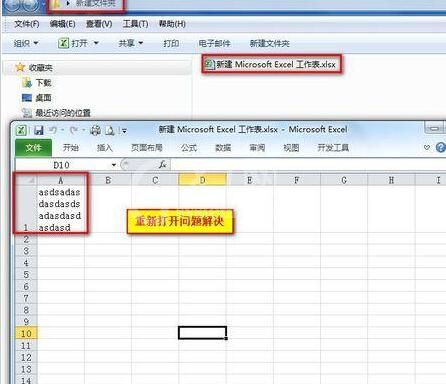446x384 pixels.
Task: Click the quick print printer icon
Action: pyautogui.click(x=95, y=130)
